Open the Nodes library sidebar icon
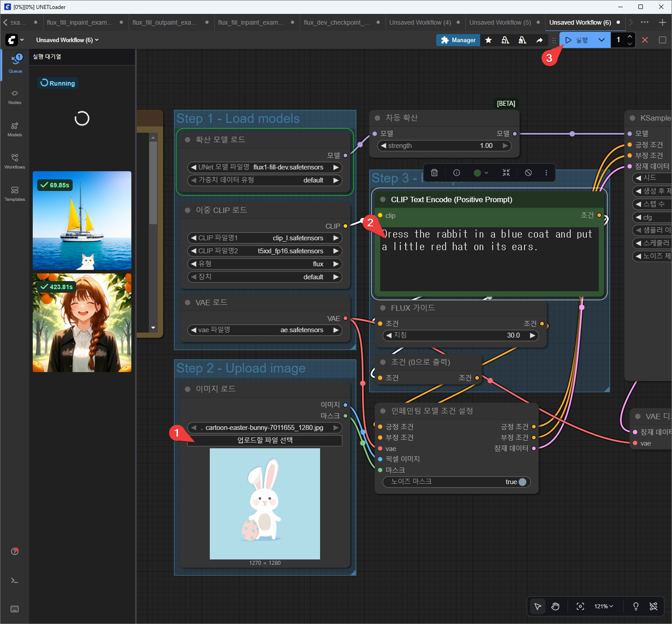Screen dimensions: 672x624 point(15,96)
